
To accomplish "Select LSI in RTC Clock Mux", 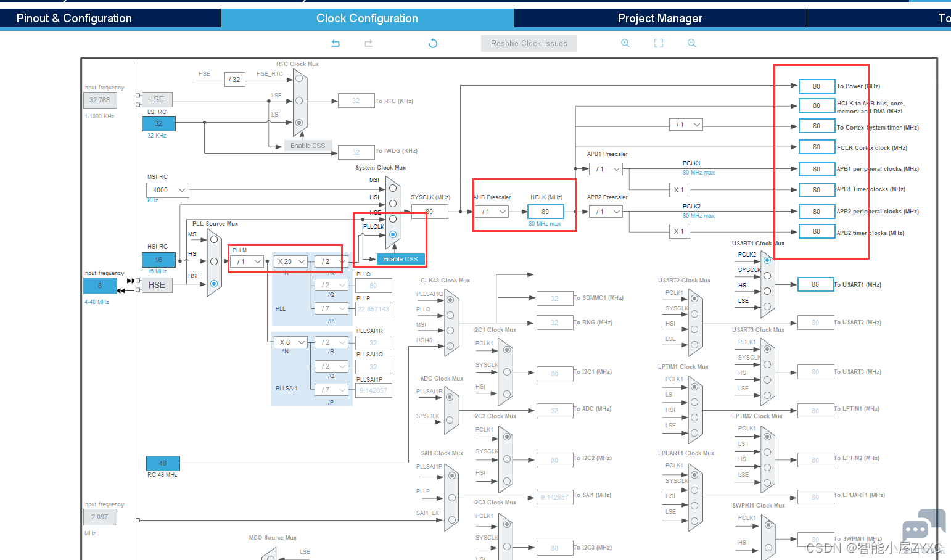I will coord(299,123).
